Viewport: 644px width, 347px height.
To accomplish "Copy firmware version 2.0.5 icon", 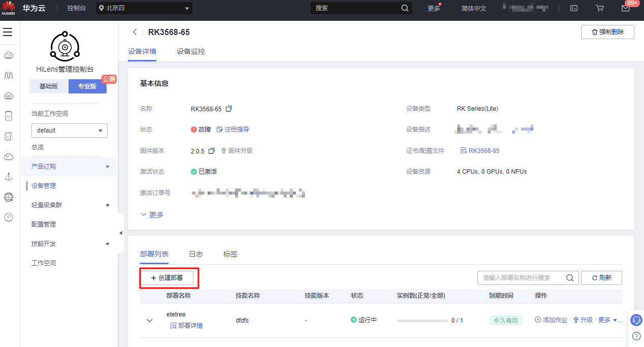I will coord(212,151).
